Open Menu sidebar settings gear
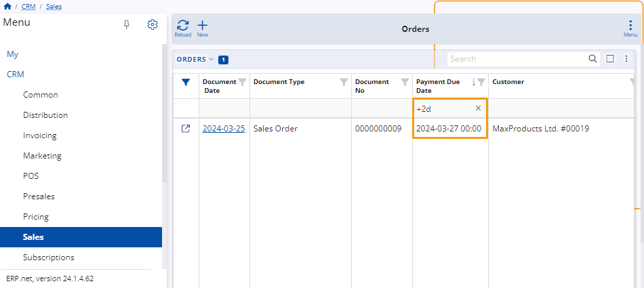The image size is (644, 288). pos(153,24)
